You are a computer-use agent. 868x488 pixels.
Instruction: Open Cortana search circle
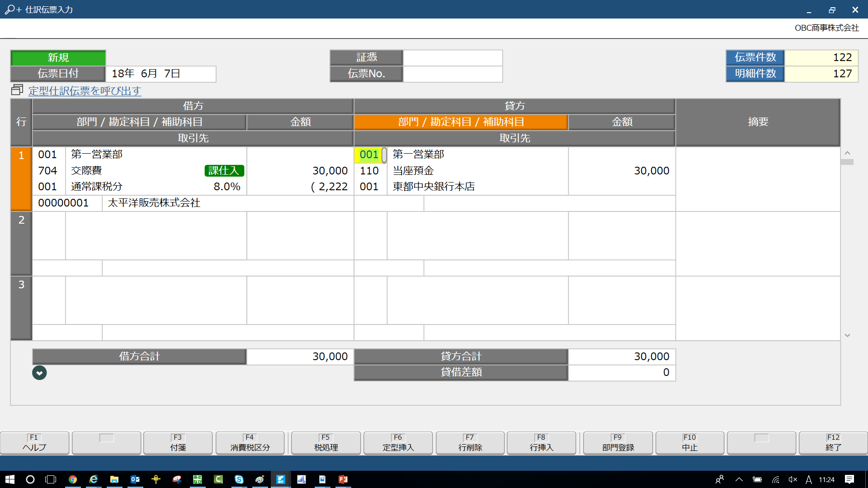(30, 479)
